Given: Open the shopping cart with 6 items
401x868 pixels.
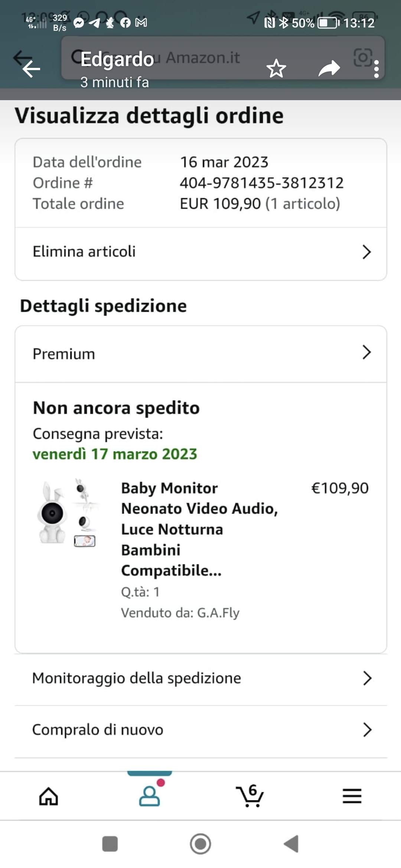Looking at the screenshot, I should (250, 796).
